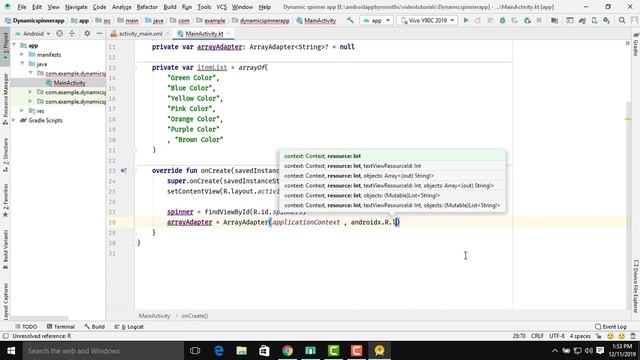Toggle tool window bars status corner icon
Screen dimensions: 640x360
[x=5, y=336]
